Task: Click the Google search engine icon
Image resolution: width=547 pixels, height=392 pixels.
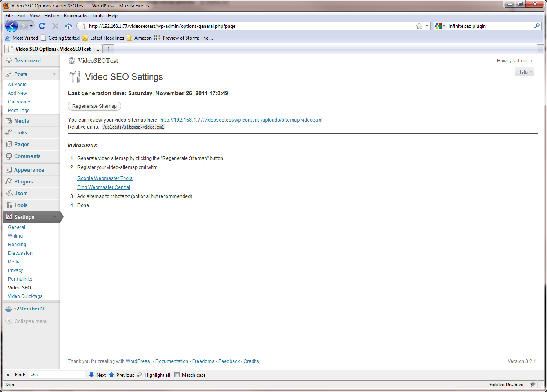Action: pos(438,26)
